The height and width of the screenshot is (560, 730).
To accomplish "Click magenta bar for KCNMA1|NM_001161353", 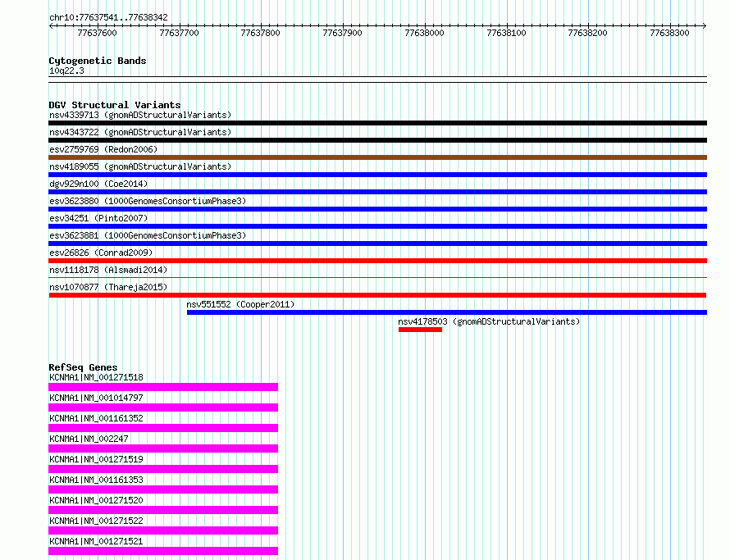I will tap(163, 489).
